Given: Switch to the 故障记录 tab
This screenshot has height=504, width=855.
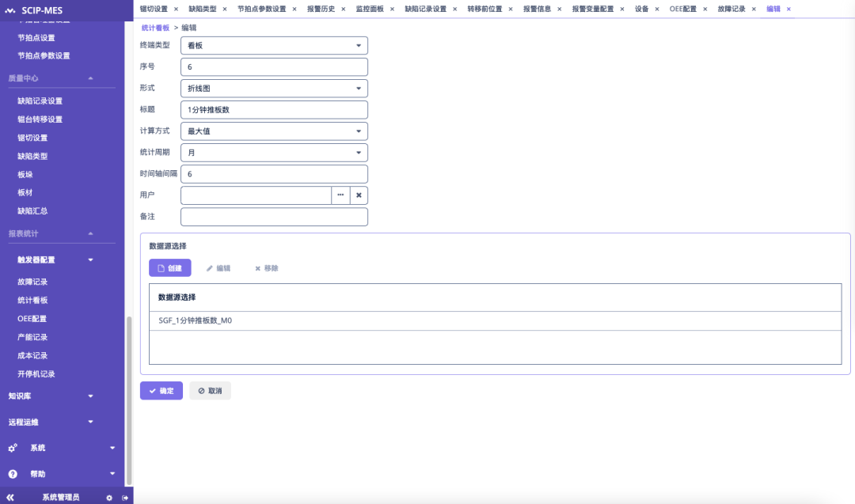Looking at the screenshot, I should [731, 9].
